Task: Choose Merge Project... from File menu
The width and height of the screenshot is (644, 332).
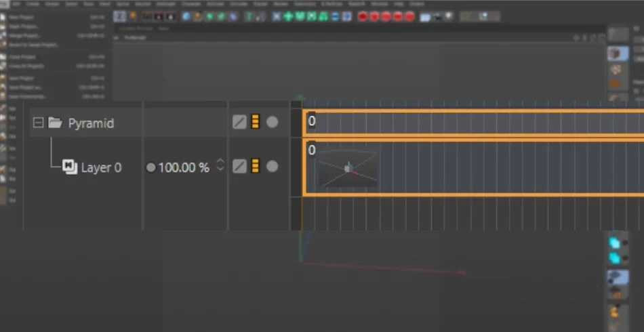Action: pos(24,35)
